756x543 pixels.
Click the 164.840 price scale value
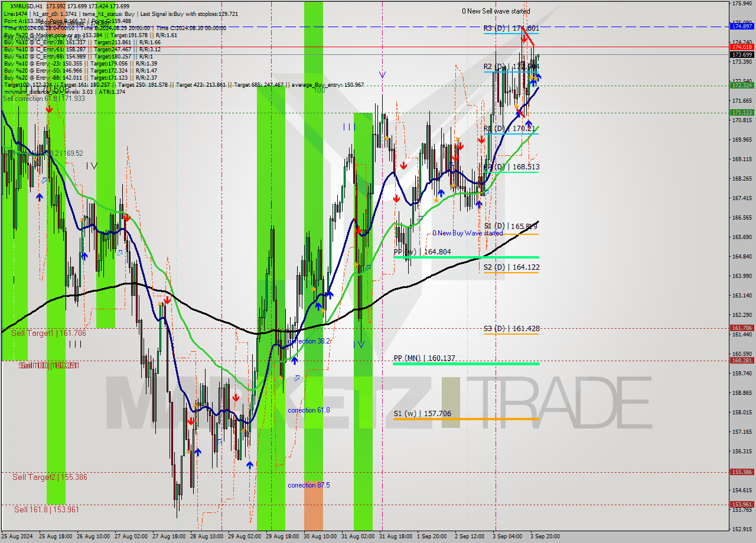[742, 256]
